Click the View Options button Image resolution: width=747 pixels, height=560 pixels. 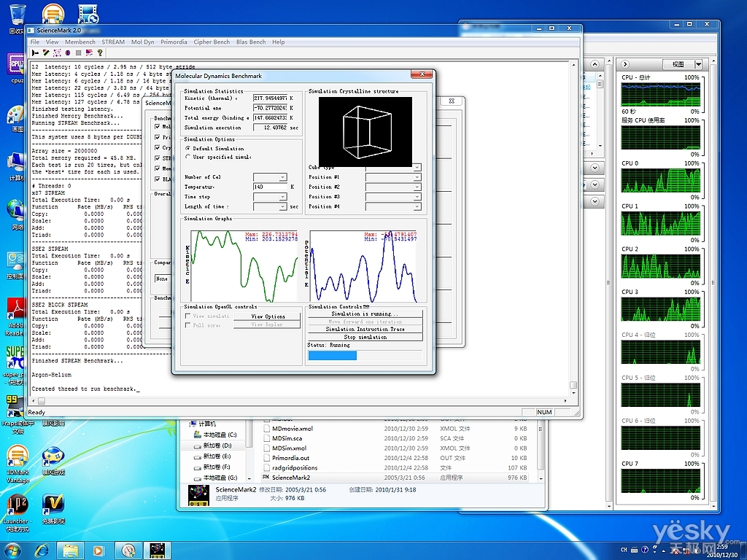coord(268,316)
